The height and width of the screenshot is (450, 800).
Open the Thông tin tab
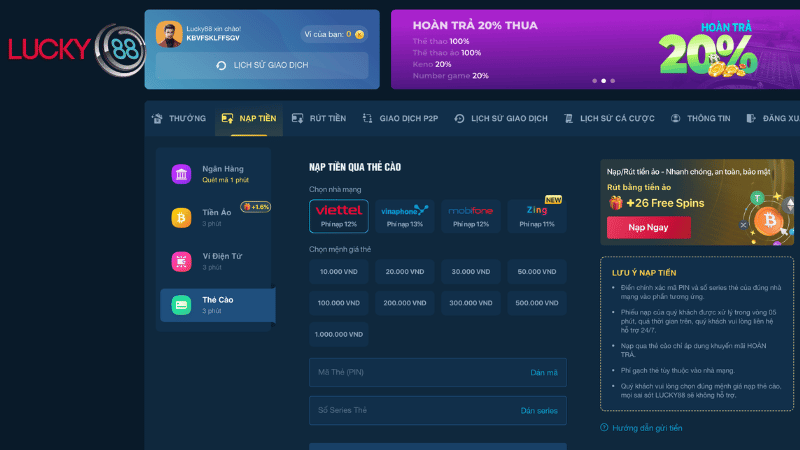coord(701,118)
